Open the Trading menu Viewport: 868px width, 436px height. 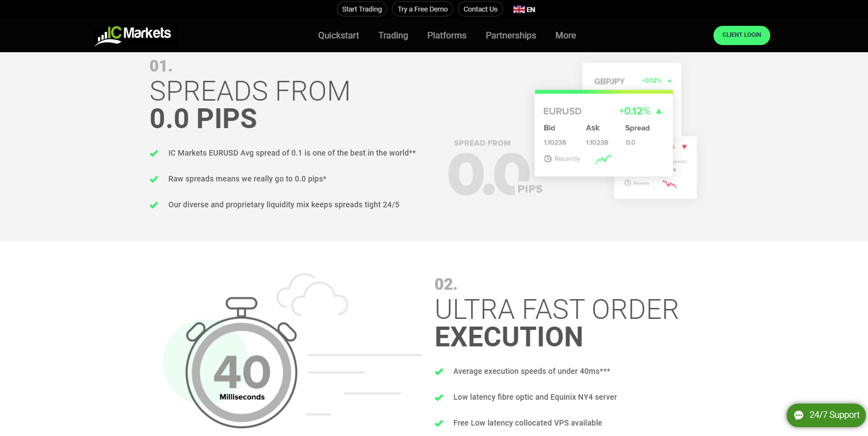coord(393,35)
